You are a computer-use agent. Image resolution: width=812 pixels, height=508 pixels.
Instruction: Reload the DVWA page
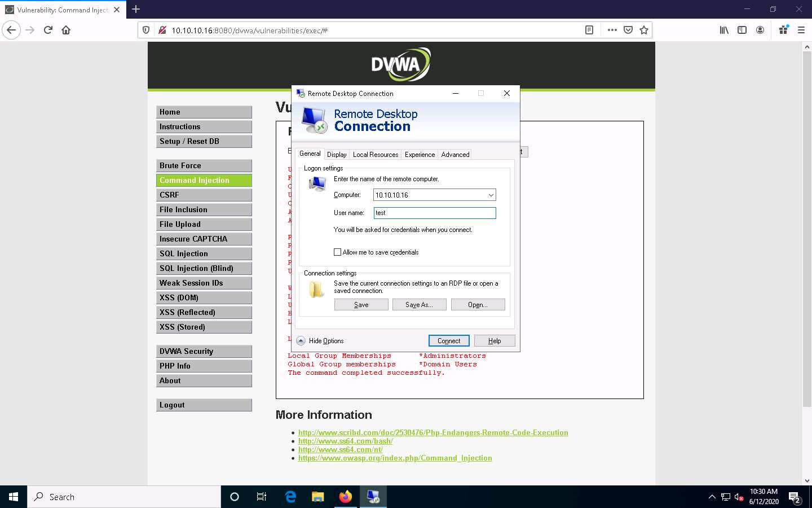48,30
